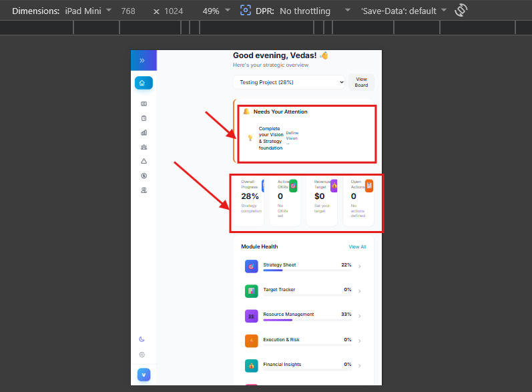Viewport: 532px width, 392px height.
Task: Expand the Resource Management row chevron
Action: click(360, 316)
